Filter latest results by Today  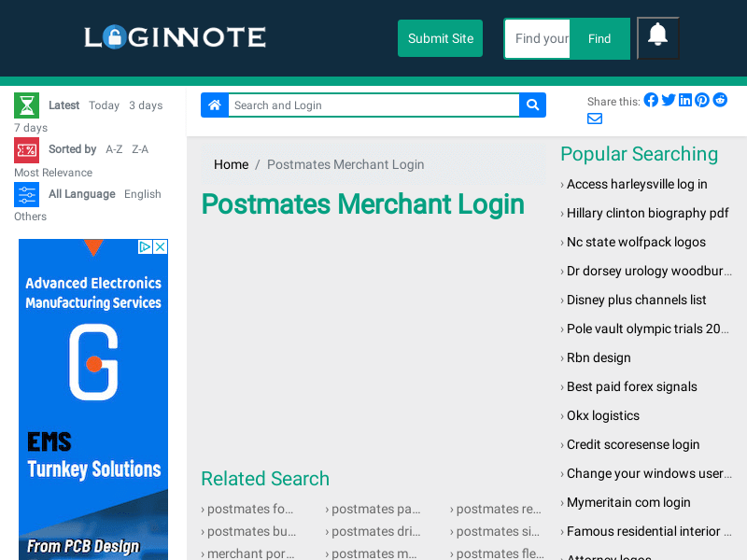104,105
